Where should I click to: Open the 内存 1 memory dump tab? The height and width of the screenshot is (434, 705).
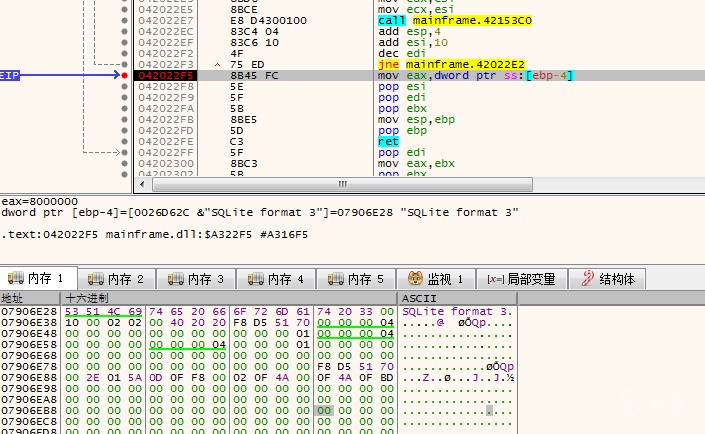(x=39, y=278)
